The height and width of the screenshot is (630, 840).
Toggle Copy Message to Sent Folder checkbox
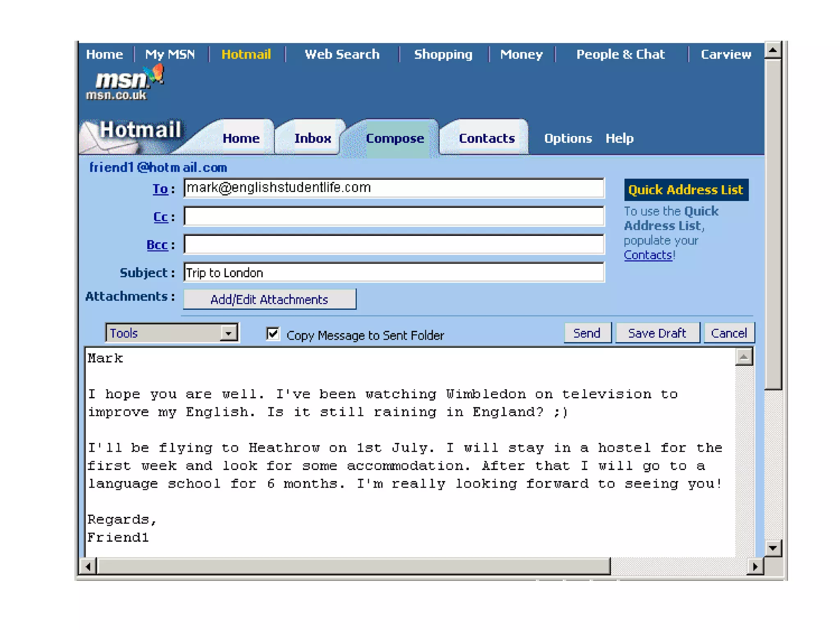273,333
